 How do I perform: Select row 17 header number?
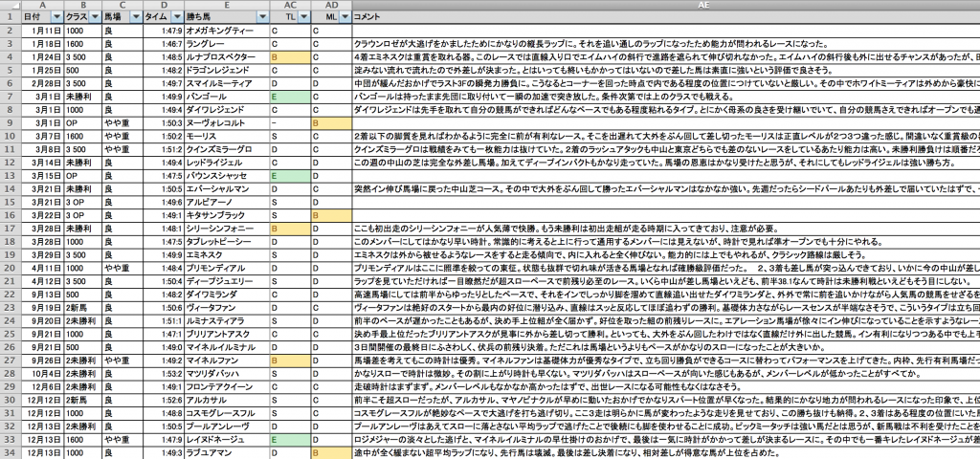[x=11, y=229]
